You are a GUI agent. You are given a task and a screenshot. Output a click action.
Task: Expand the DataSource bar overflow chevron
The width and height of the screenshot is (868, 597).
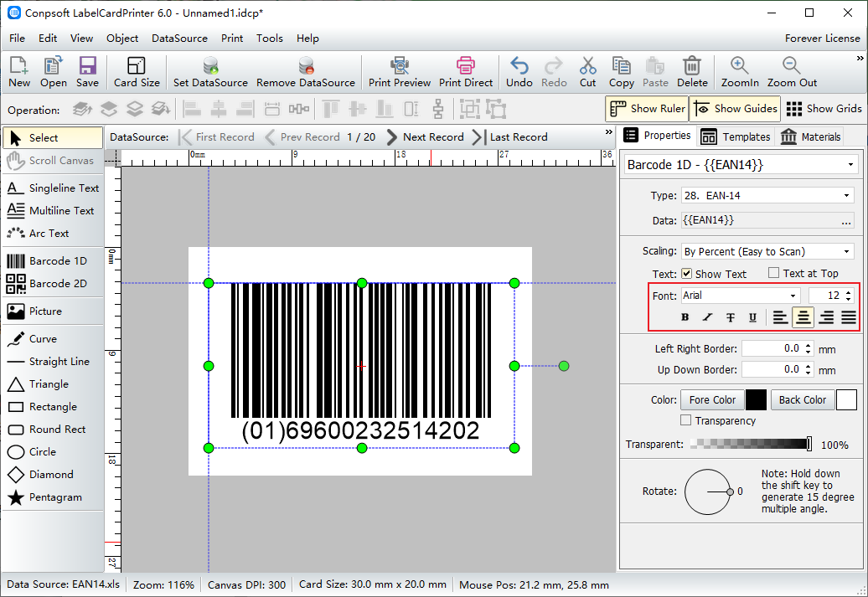609,132
